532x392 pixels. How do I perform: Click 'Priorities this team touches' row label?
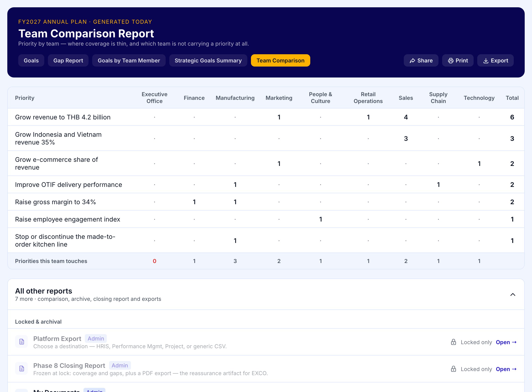point(51,261)
